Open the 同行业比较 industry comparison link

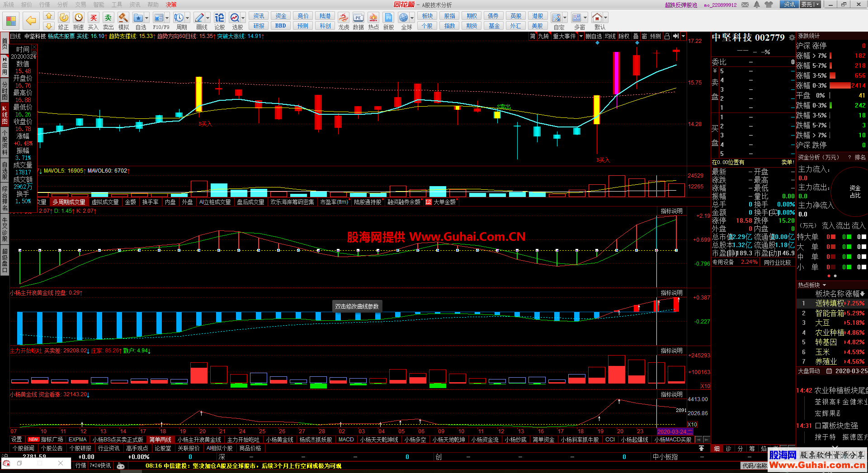point(778,262)
